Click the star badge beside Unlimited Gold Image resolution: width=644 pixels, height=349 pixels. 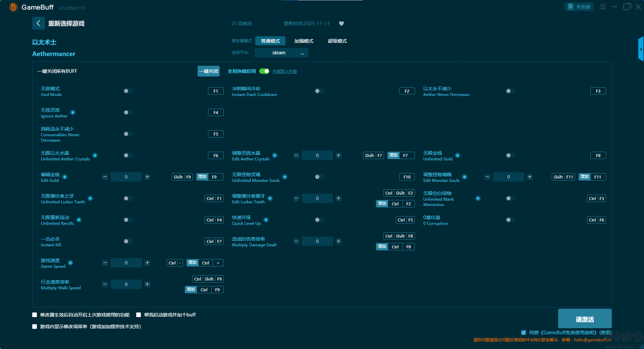458,155
